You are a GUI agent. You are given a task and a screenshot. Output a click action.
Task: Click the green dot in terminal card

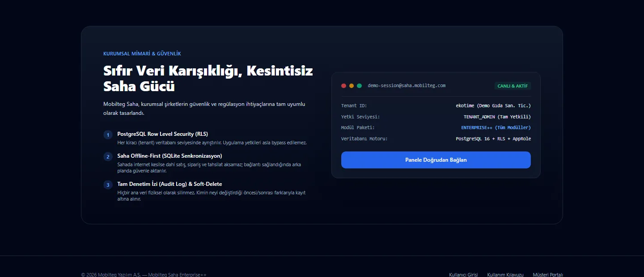[x=359, y=86]
